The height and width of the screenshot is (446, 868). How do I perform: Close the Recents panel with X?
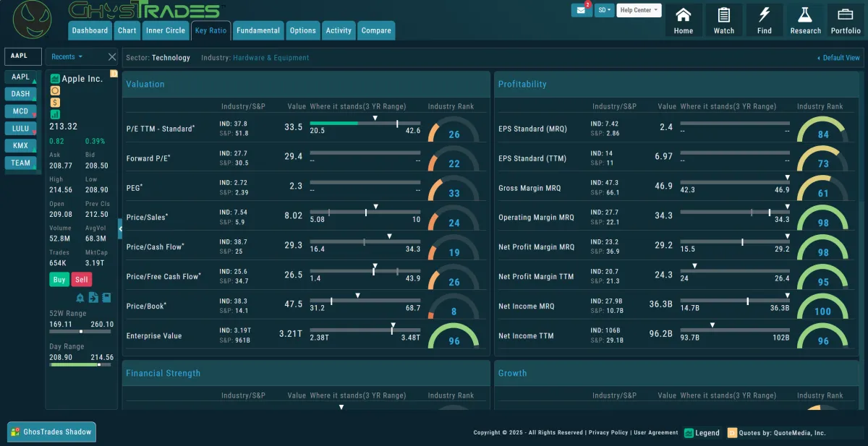tap(112, 56)
